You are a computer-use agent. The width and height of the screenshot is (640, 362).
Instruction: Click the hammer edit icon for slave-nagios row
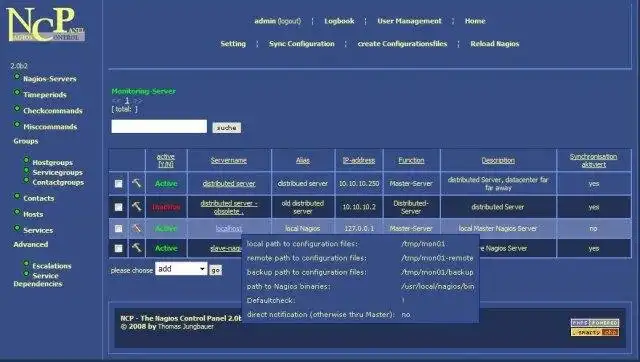coord(136,248)
